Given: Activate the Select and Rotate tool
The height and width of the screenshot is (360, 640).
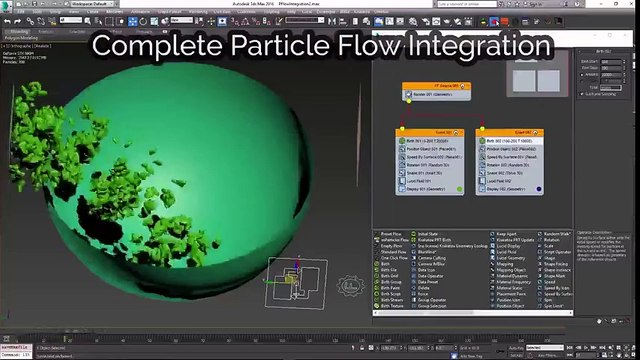Looking at the screenshot, I should click(143, 21).
